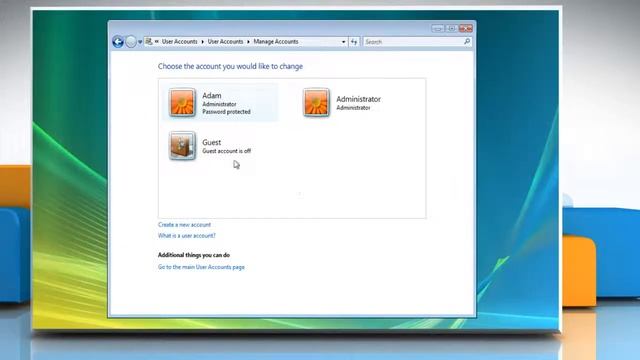Refresh the Manage Accounts page

tap(354, 42)
